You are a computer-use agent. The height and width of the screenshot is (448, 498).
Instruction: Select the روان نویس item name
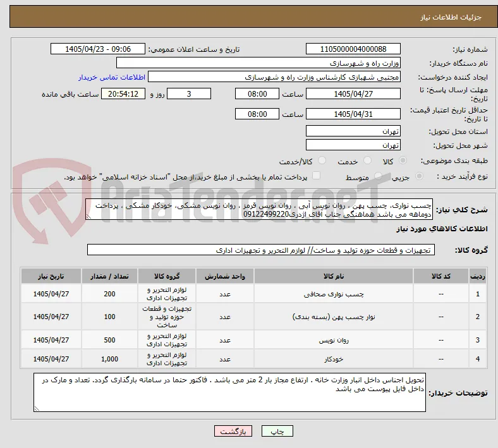[x=334, y=340]
